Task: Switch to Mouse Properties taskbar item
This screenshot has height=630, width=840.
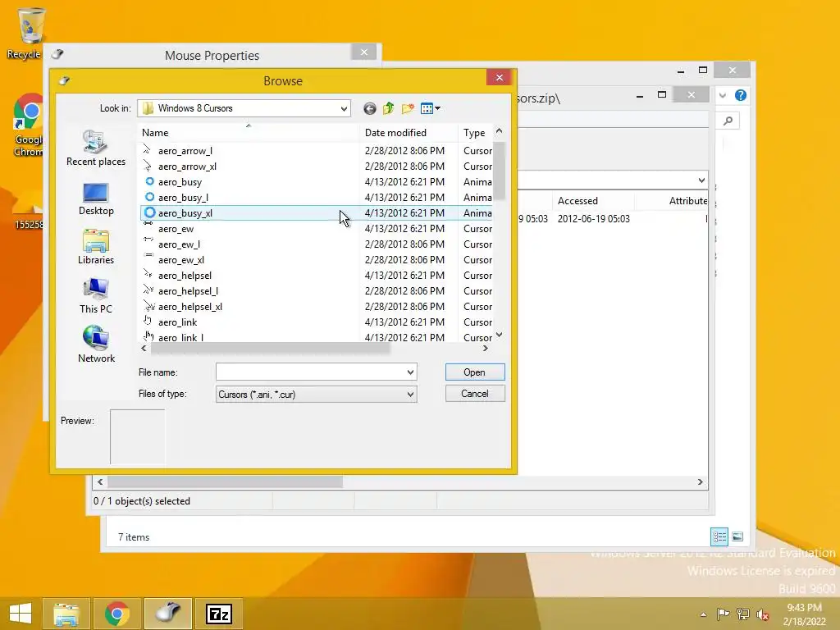Action: 168,614
